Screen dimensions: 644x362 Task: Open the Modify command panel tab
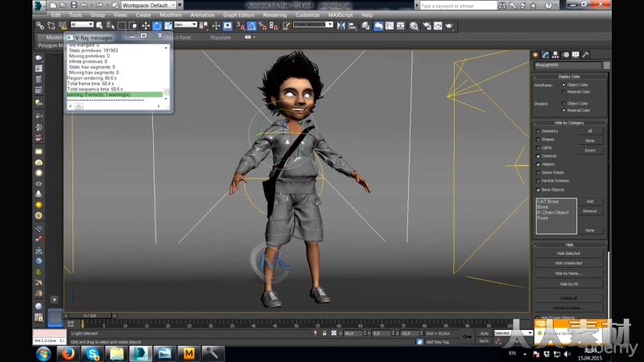pos(546,55)
